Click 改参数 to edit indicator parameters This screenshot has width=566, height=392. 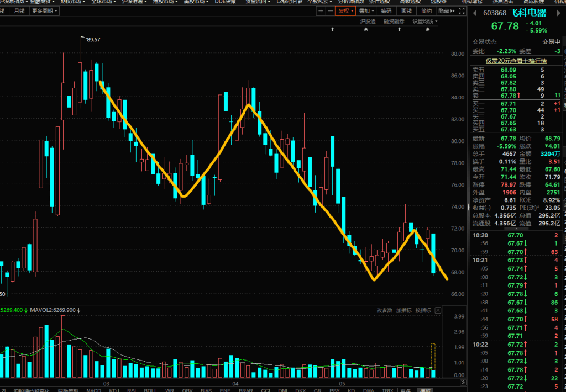pos(385,310)
